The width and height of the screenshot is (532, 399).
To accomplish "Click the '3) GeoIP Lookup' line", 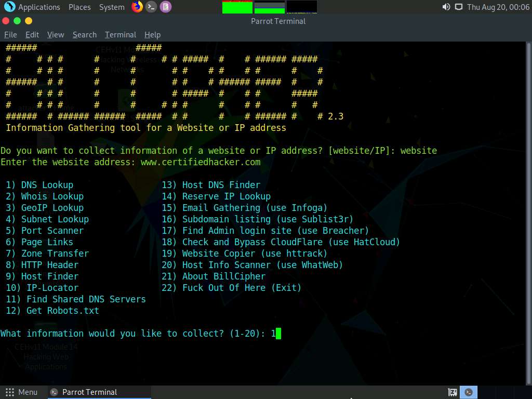I will pos(45,208).
